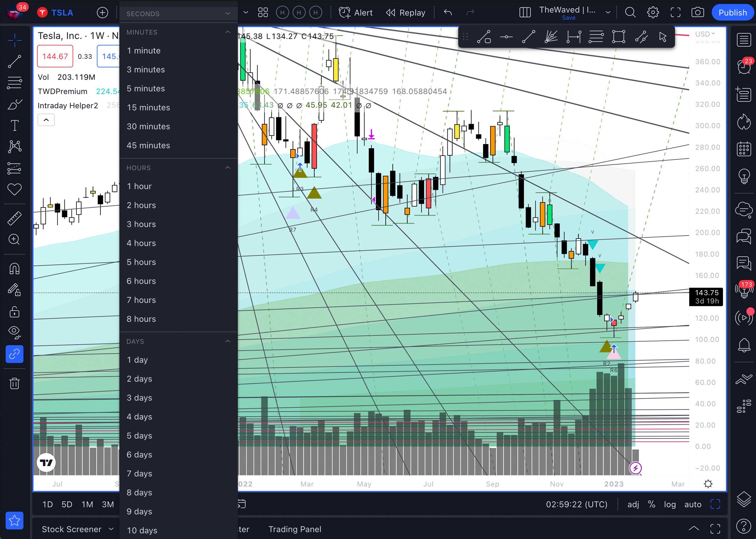Open the hotlists flame icon
The width and height of the screenshot is (756, 539).
click(744, 122)
